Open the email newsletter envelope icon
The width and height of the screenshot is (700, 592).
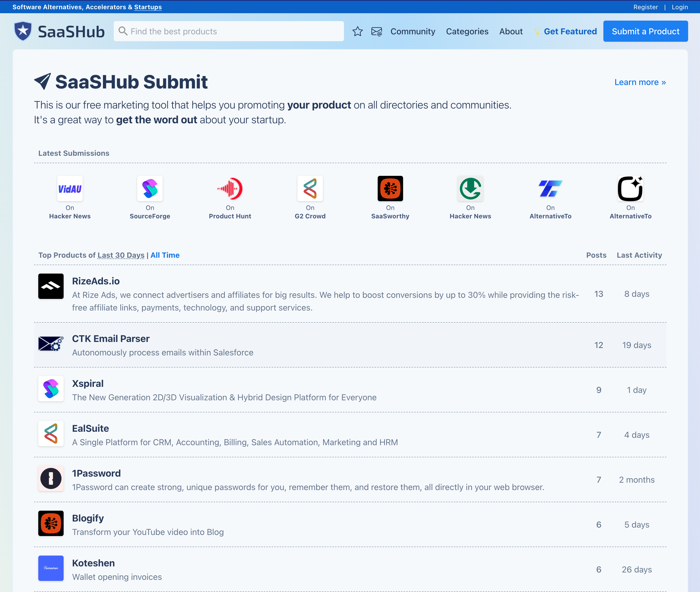click(376, 31)
